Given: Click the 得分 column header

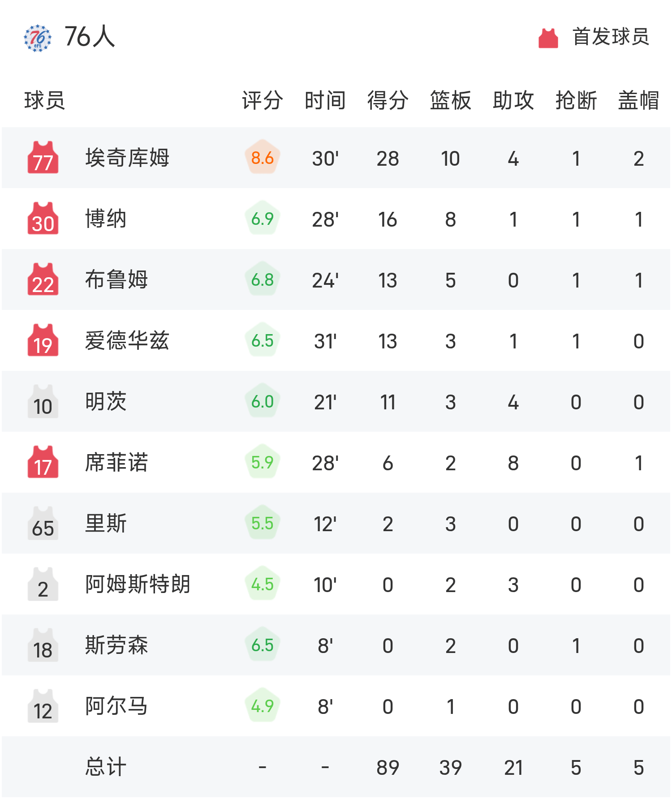Looking at the screenshot, I should 388,100.
